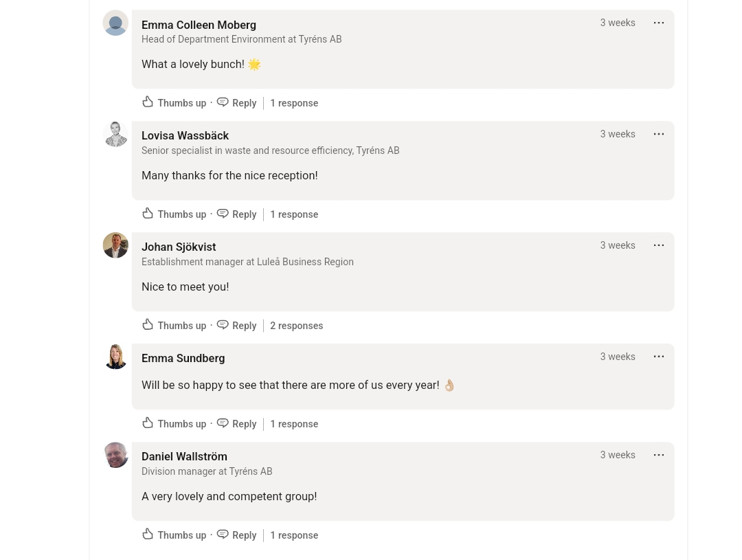The height and width of the screenshot is (560, 742).
Task: Give thumbs up to Johan Sjökvist's comment
Action: (x=174, y=325)
